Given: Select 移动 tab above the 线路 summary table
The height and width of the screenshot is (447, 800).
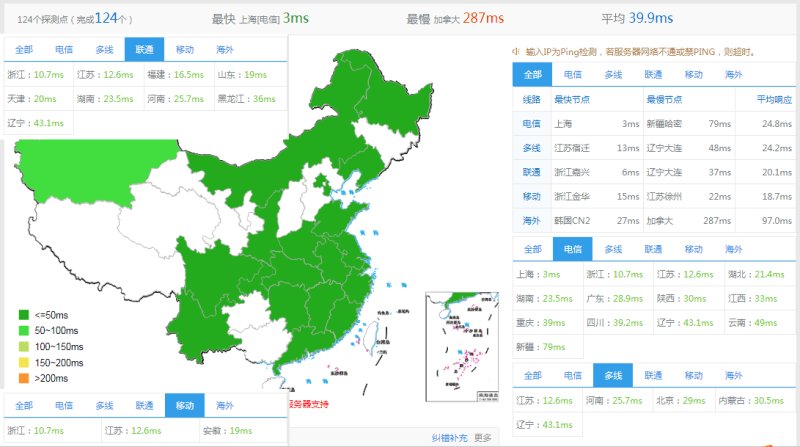Looking at the screenshot, I should [x=693, y=74].
